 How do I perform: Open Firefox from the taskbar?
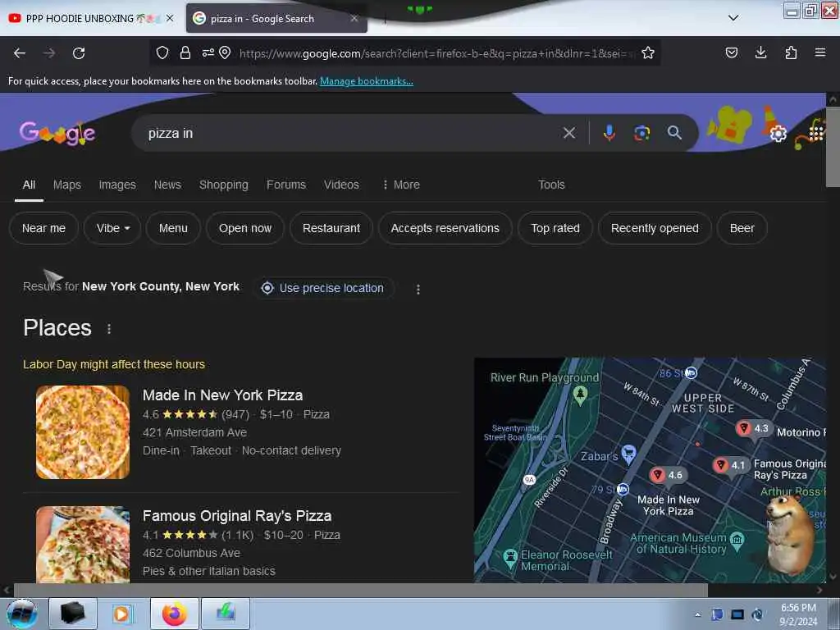pos(175,614)
